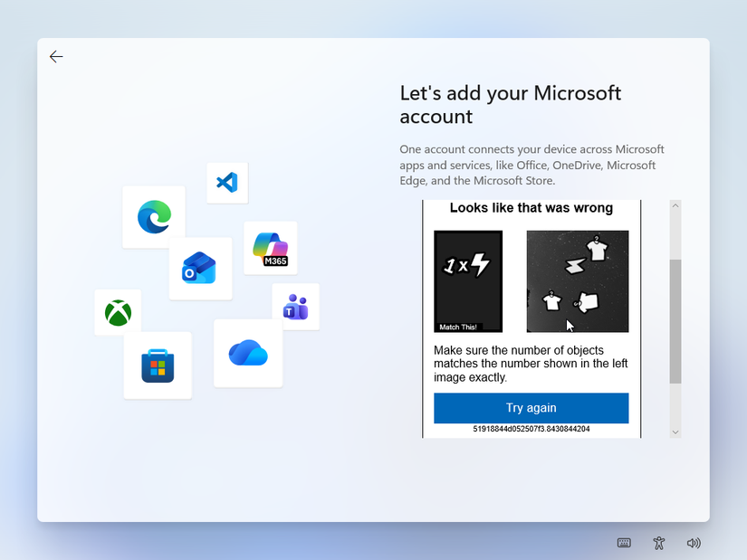The height and width of the screenshot is (560, 747).
Task: Click the challenge ID text below button
Action: pyautogui.click(x=532, y=429)
